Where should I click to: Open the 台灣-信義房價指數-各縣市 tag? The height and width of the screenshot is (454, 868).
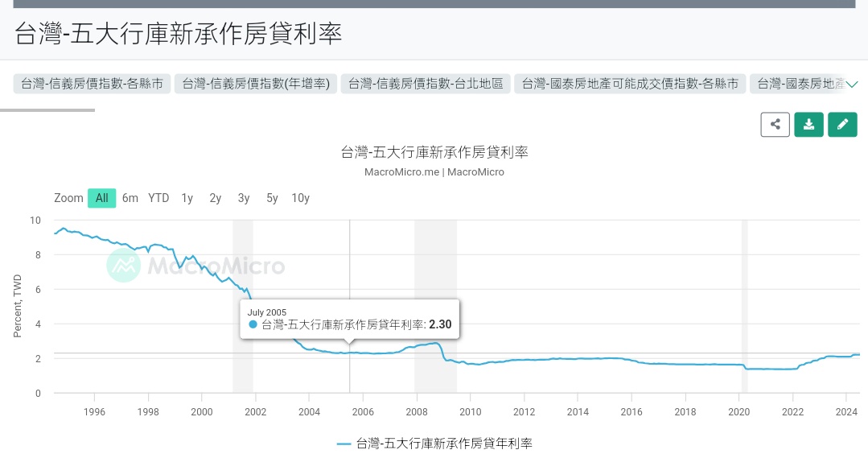[92, 84]
